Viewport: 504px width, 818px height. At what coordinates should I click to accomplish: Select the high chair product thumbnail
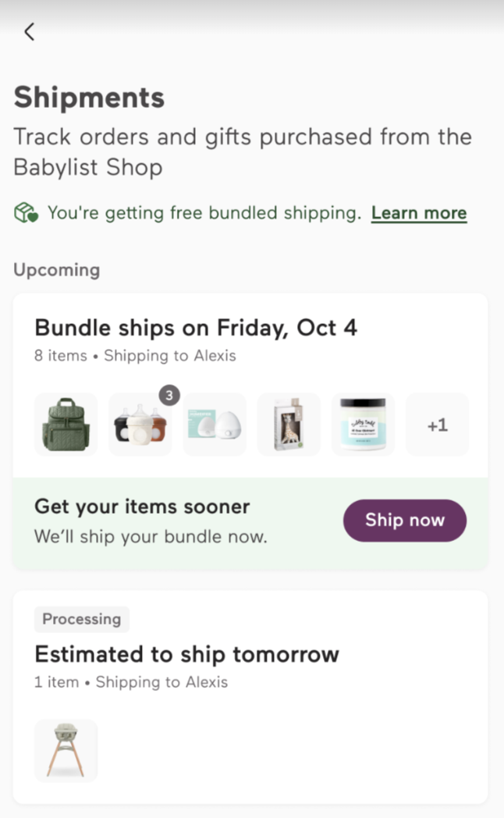tap(66, 751)
